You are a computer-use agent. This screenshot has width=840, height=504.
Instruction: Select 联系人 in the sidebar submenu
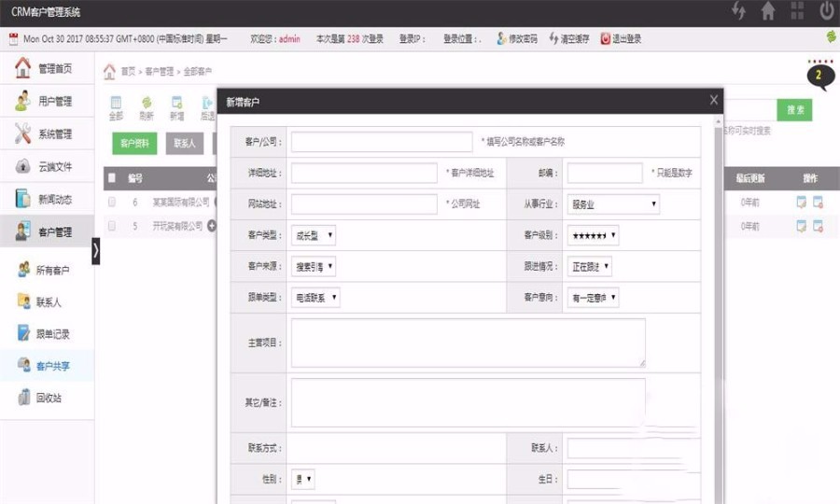click(x=48, y=302)
